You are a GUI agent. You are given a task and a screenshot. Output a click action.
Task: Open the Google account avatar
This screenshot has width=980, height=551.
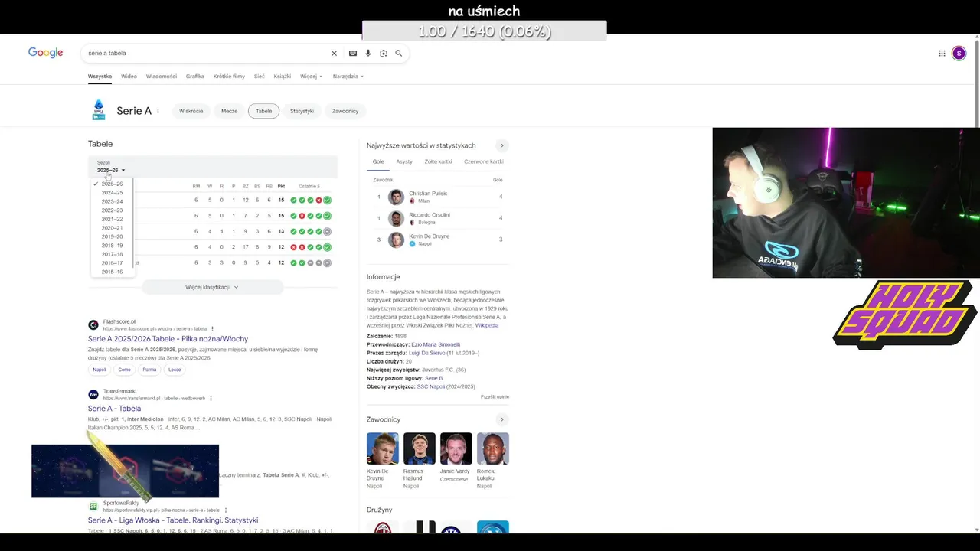[959, 54]
